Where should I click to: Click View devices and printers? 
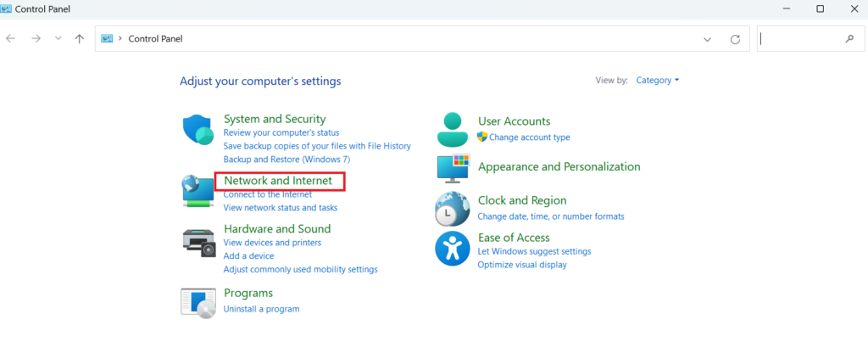tap(272, 243)
